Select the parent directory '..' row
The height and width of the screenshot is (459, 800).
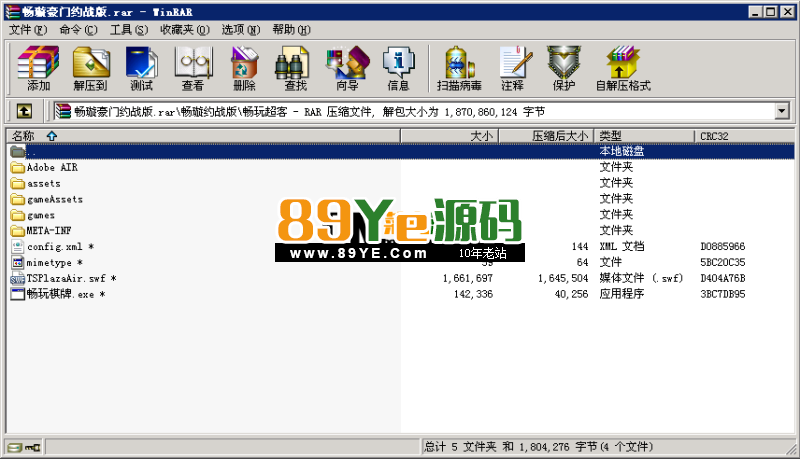pos(401,151)
